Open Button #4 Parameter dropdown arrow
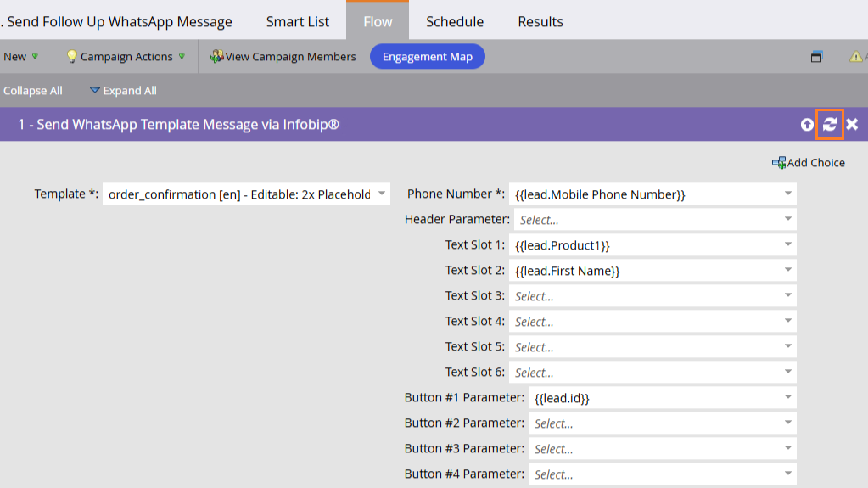The width and height of the screenshot is (868, 488). 787,474
